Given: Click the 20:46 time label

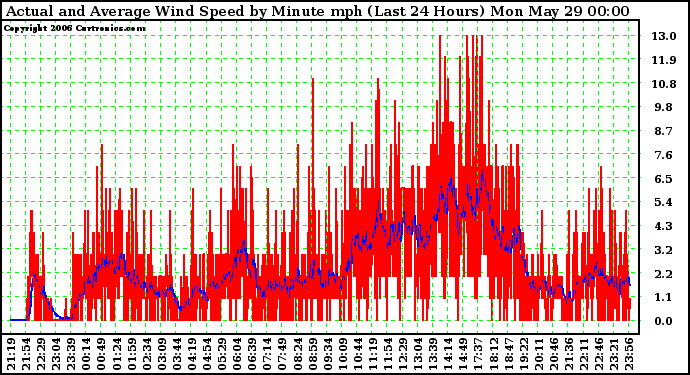Looking at the screenshot, I should 554,354.
